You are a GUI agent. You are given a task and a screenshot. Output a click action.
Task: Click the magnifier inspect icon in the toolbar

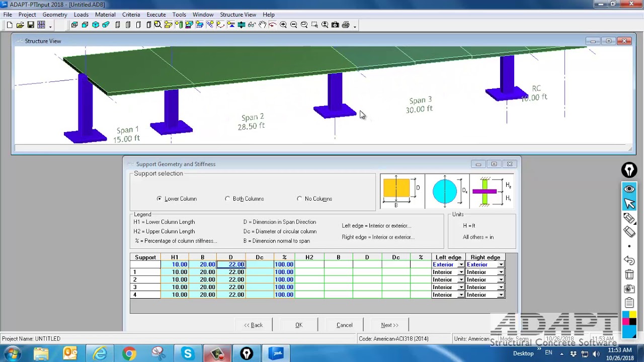point(157,25)
